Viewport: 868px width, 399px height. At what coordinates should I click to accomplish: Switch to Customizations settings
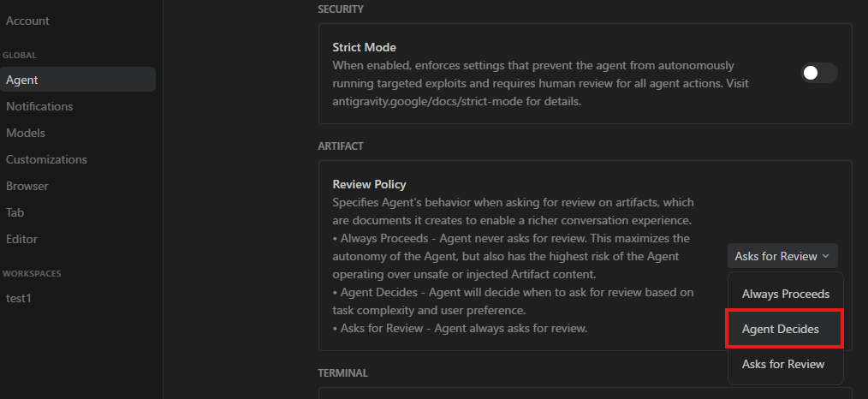click(46, 159)
